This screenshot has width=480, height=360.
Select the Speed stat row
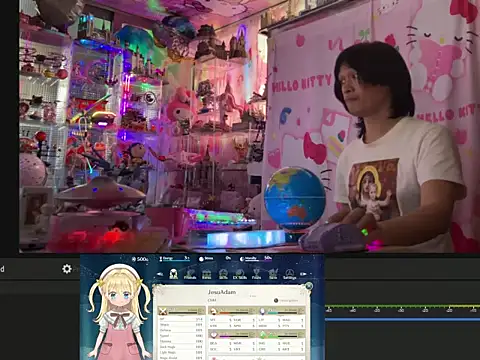(x=181, y=336)
